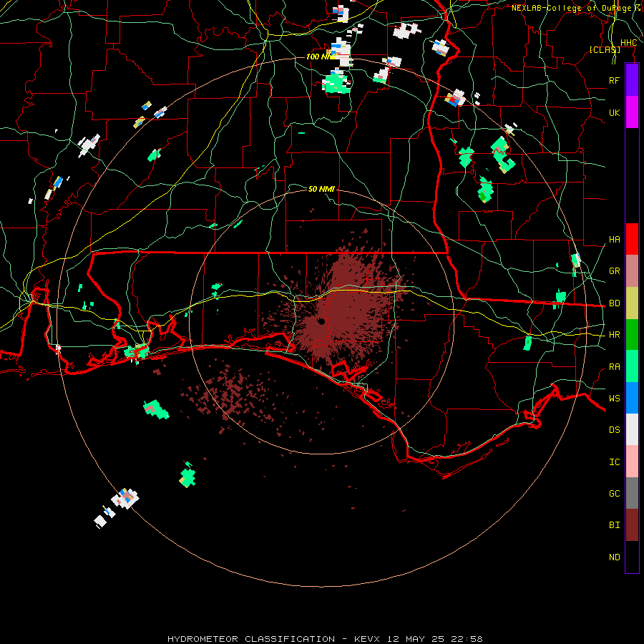644x644 pixels.
Task: Click the WS blue legend swatch
Action: pos(632,398)
